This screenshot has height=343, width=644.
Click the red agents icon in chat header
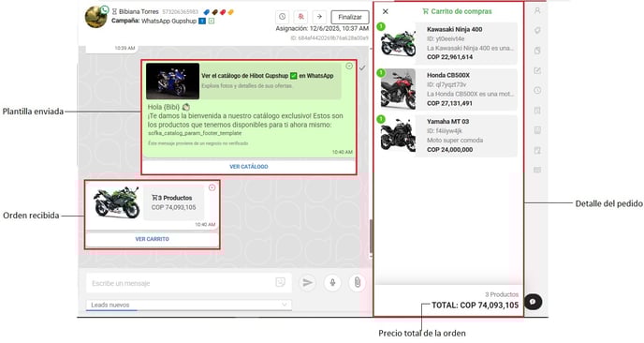(x=301, y=17)
